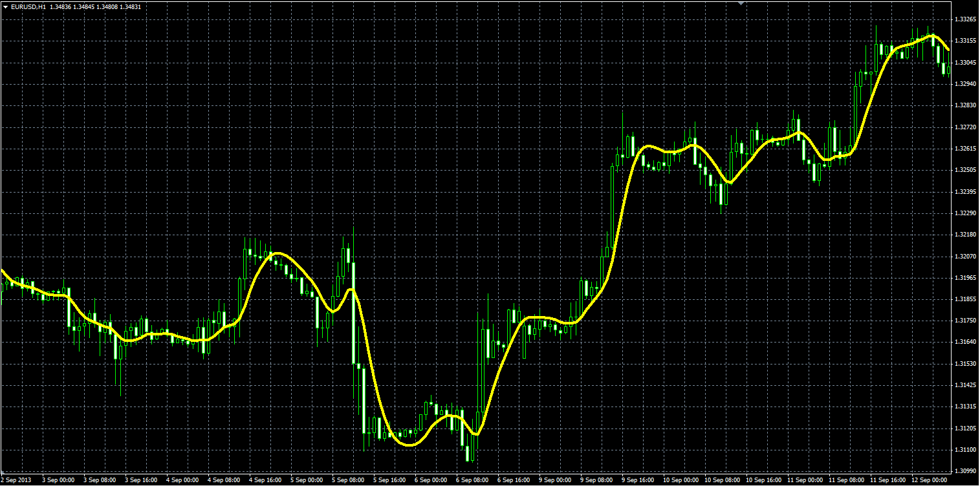Click the 6 Sep 00:00 time label
The image size is (980, 486).
(x=430, y=480)
